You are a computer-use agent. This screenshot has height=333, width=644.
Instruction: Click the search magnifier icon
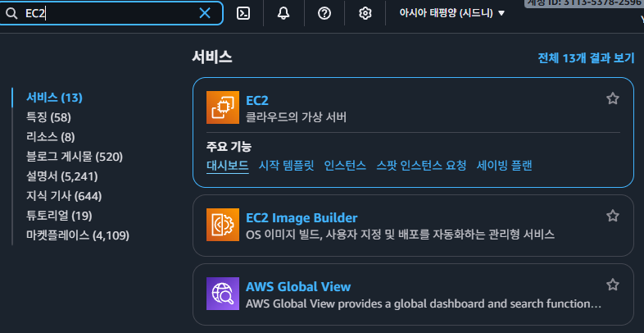(11, 14)
